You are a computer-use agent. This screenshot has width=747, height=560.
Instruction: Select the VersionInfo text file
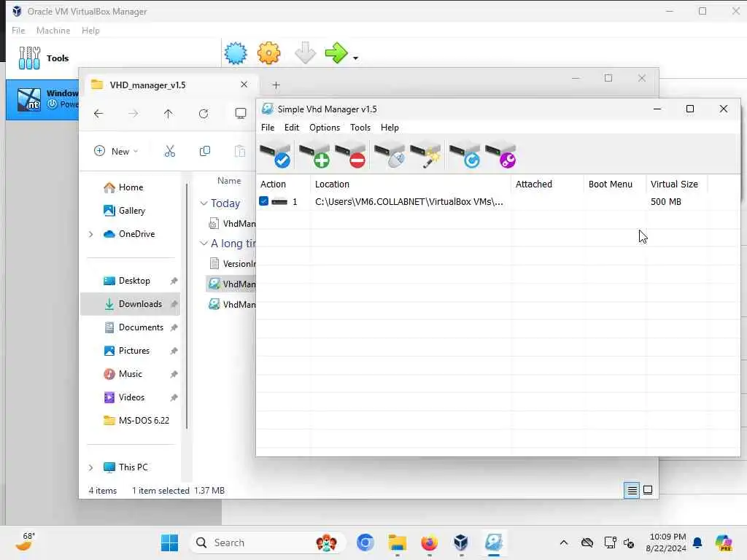[x=232, y=264]
